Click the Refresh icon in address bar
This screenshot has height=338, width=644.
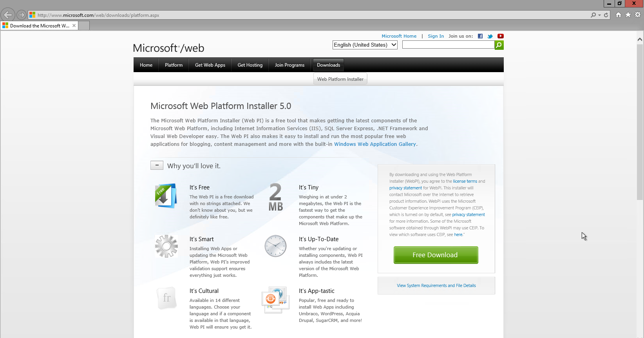pos(606,15)
